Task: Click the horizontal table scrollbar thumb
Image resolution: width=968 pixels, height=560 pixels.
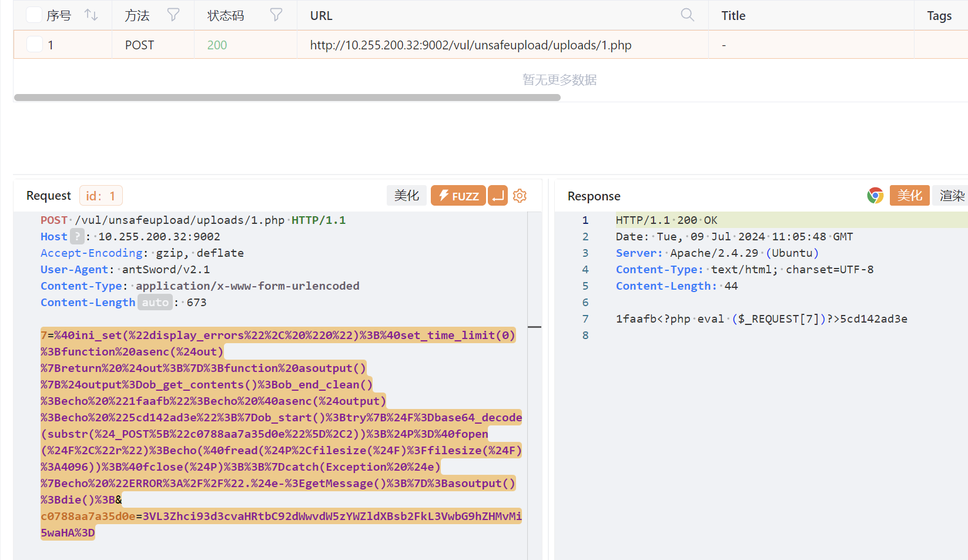Action: 287,98
